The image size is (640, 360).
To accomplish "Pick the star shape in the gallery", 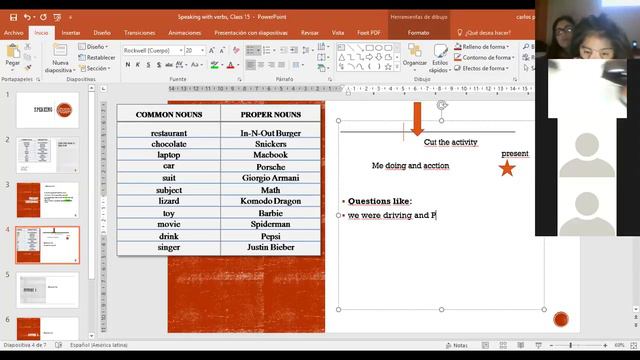I will 388,67.
